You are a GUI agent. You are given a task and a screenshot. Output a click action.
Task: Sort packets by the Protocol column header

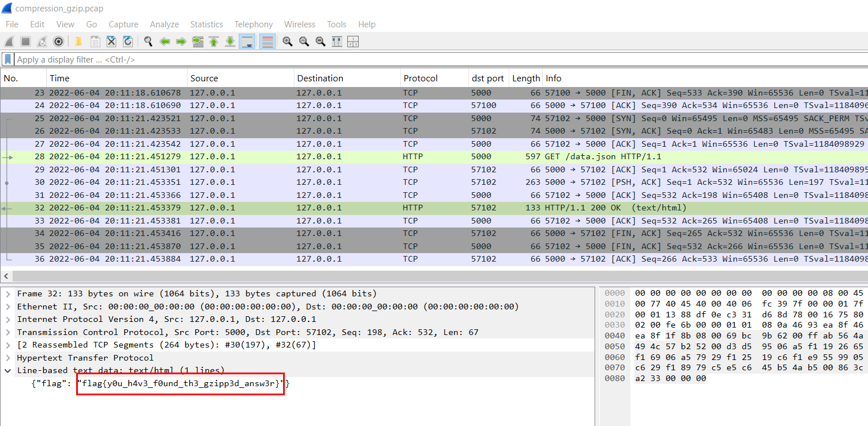[421, 78]
